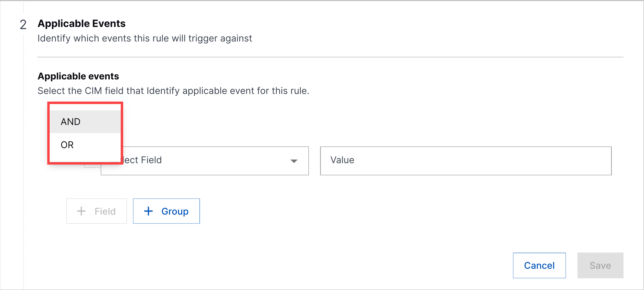Click the Value placeholder text
The height and width of the screenshot is (290, 644).
(342, 160)
